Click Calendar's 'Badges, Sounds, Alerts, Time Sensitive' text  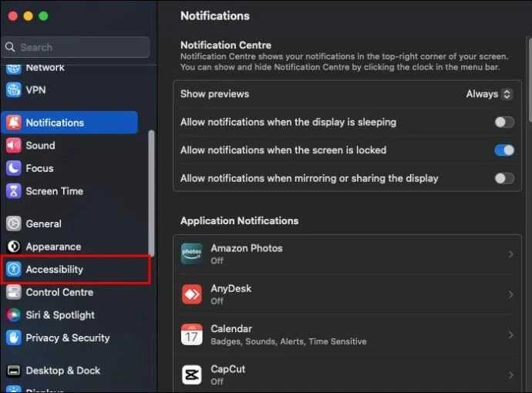pos(288,341)
